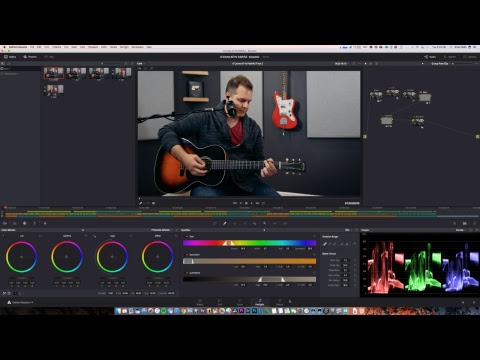Toggle the Timeline panel button
Screen dimensions: 480x360
pos(30,57)
